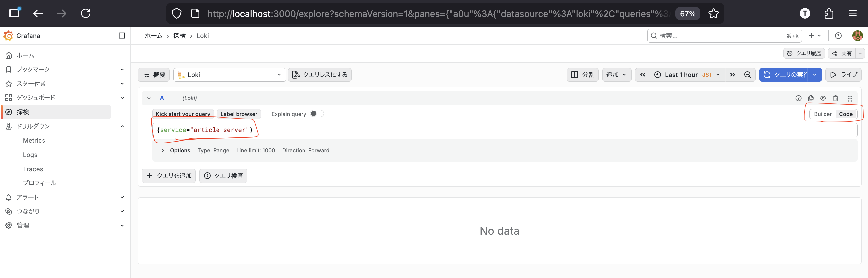Delete query A with trash icon
868x278 pixels.
[x=836, y=98]
